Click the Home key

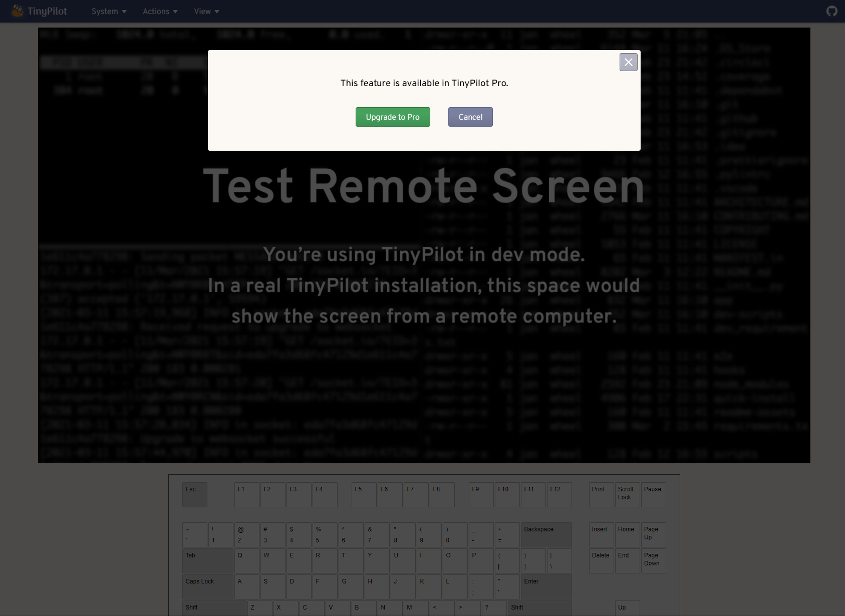tap(628, 535)
